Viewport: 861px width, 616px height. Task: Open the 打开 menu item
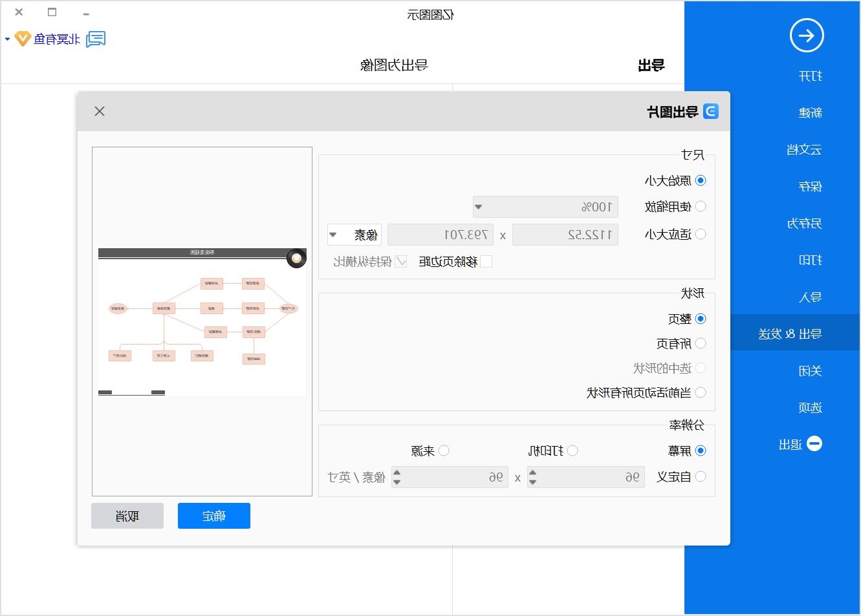[x=811, y=76]
